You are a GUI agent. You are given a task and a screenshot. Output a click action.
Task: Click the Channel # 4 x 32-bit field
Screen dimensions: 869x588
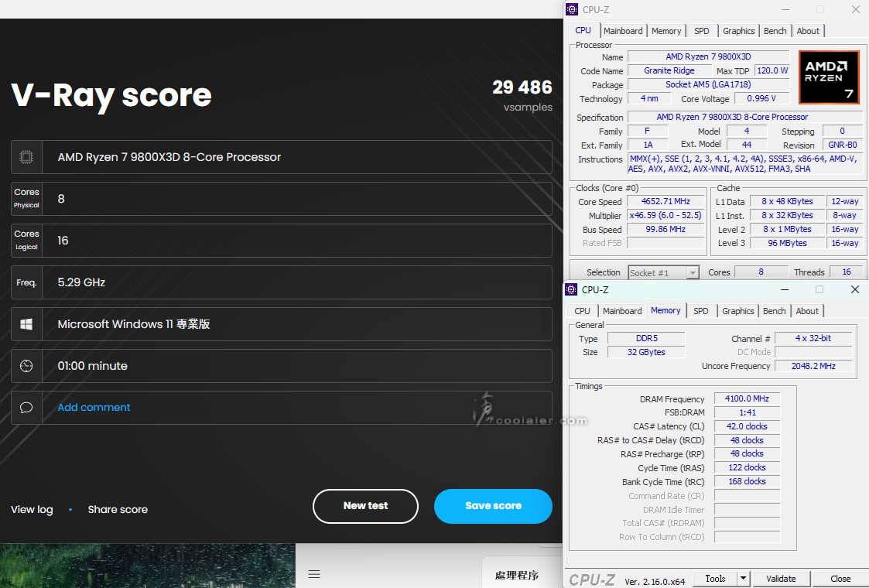pyautogui.click(x=813, y=338)
